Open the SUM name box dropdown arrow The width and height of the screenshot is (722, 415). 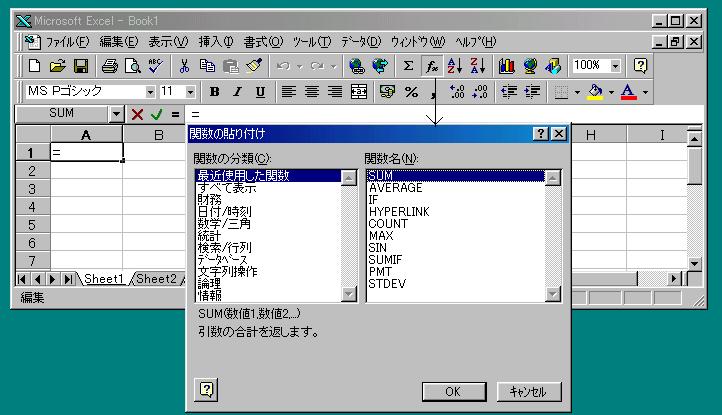click(x=116, y=114)
